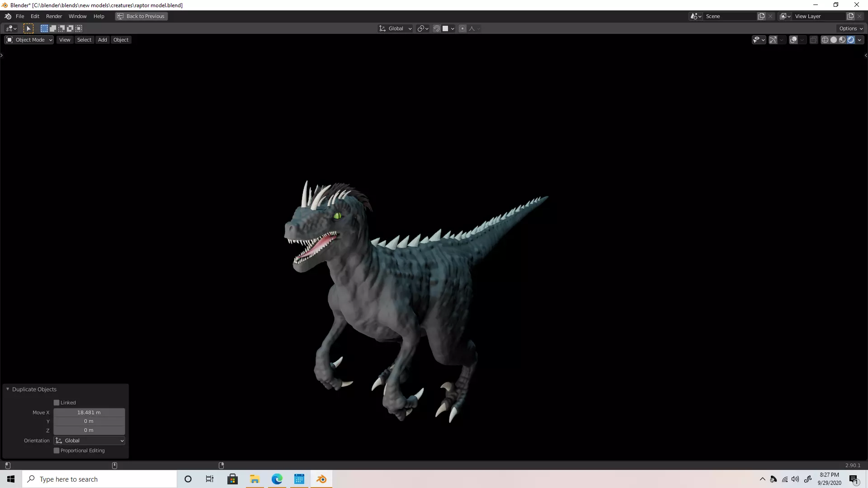
Task: Switch to solid viewport shading
Action: click(834, 40)
